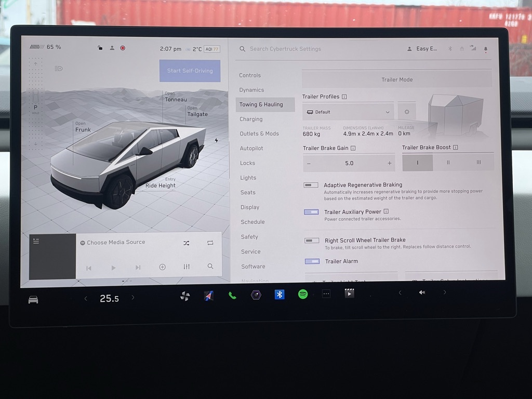This screenshot has height=399, width=532.
Task: Turn off Trailer Auxiliary Power toggle
Action: tap(311, 212)
